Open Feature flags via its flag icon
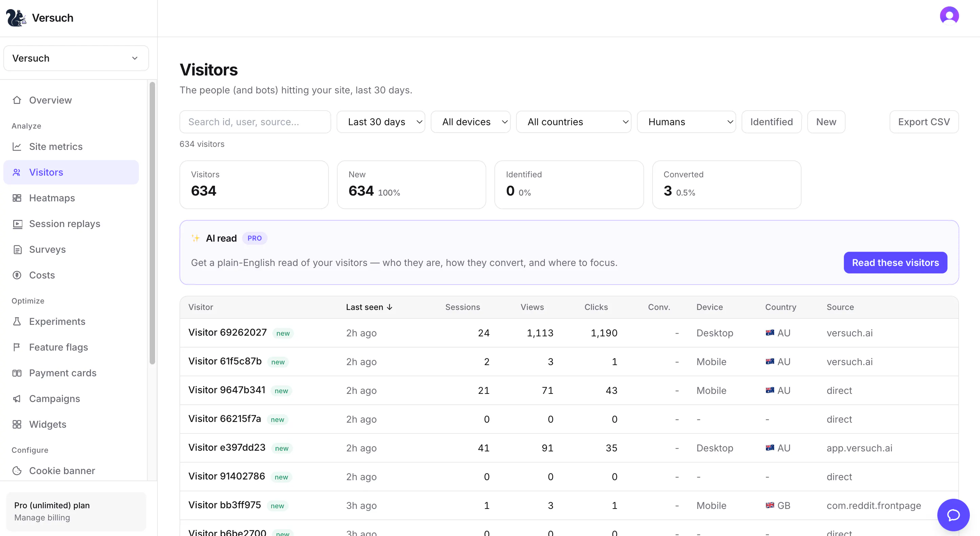980x536 pixels. [17, 347]
